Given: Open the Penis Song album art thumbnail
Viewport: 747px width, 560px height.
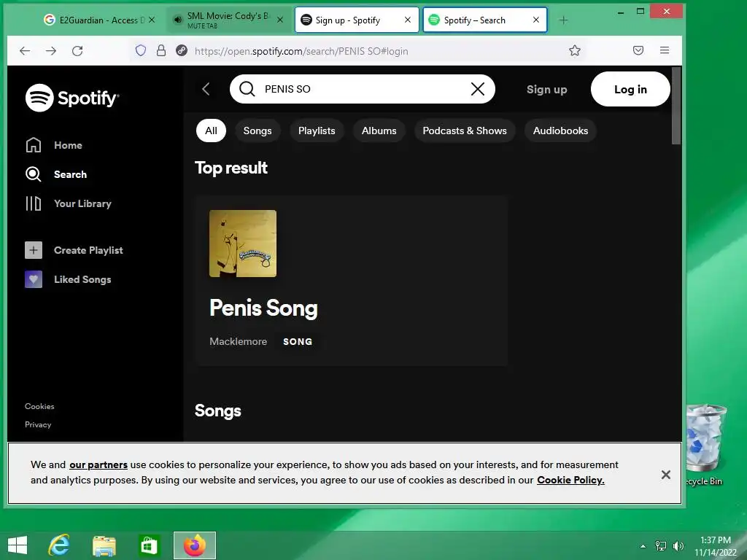Looking at the screenshot, I should [x=242, y=244].
